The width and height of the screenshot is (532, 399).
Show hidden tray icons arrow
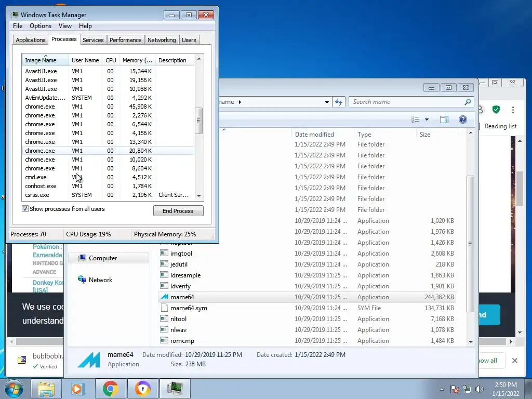click(x=442, y=389)
